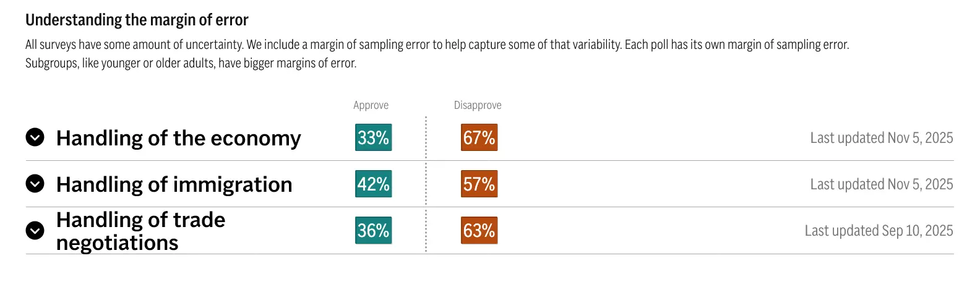This screenshot has height=292, width=980.
Task: Click the 33% approve box for economy
Action: [373, 137]
